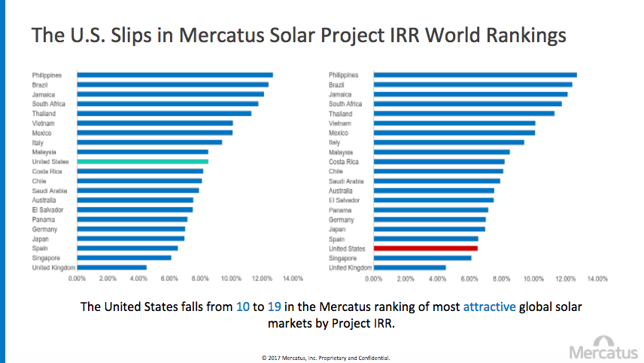This screenshot has height=363, width=644.
Task: Click the red United States bar
Action: [425, 248]
